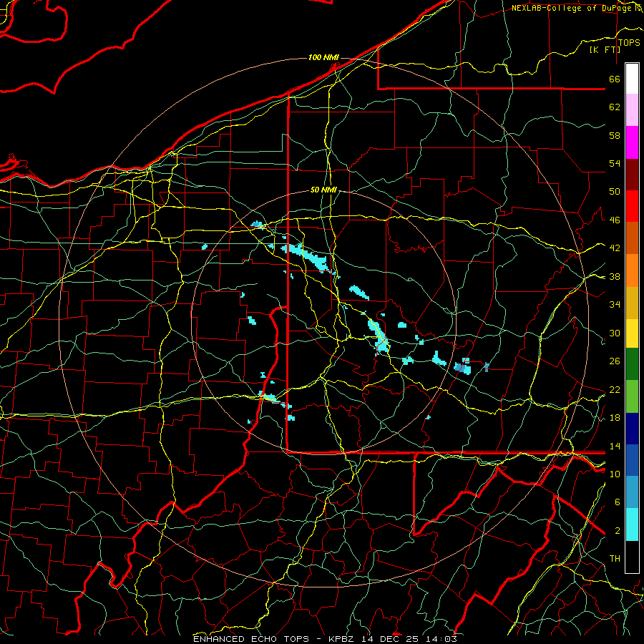Click the black TH threshold legend block
The width and height of the screenshot is (644, 644).
point(632,557)
